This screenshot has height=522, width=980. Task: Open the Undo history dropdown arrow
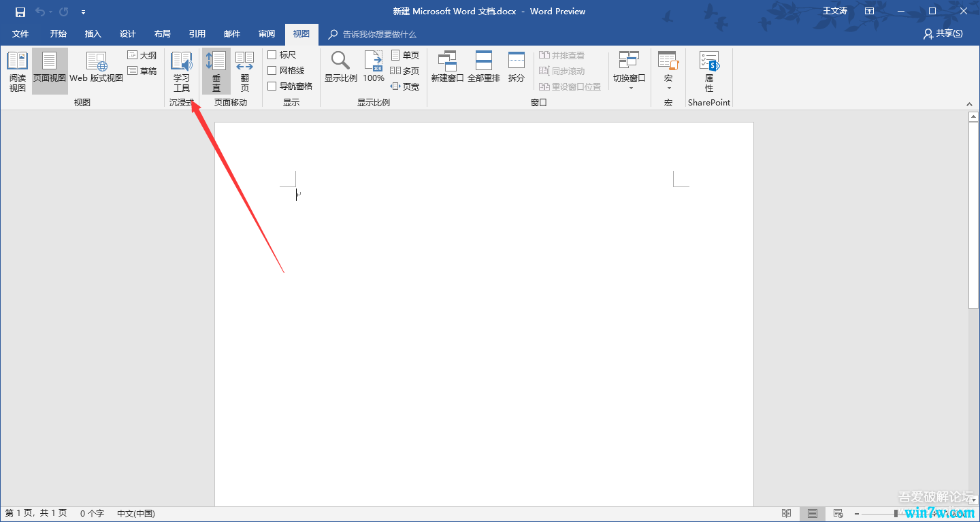tap(50, 12)
